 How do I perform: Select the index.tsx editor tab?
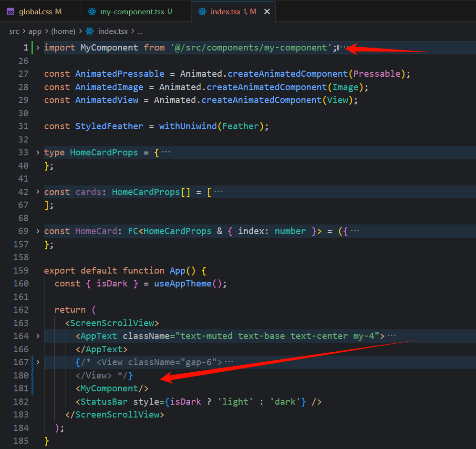pos(233,11)
